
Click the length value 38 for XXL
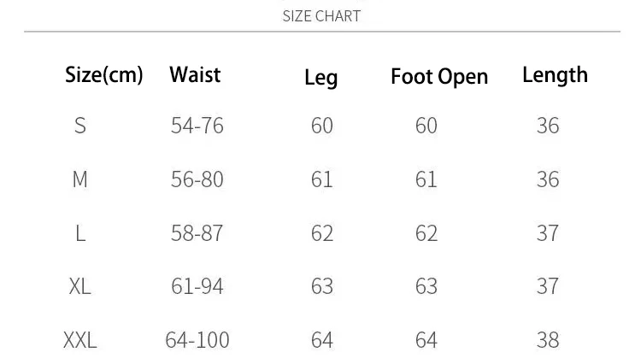[x=548, y=340]
